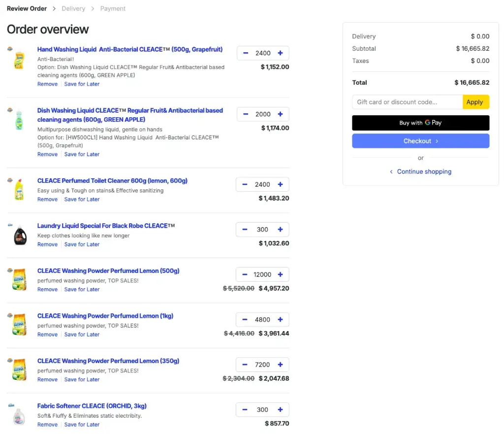The width and height of the screenshot is (504, 436).
Task: Apply the discount code
Action: point(475,102)
